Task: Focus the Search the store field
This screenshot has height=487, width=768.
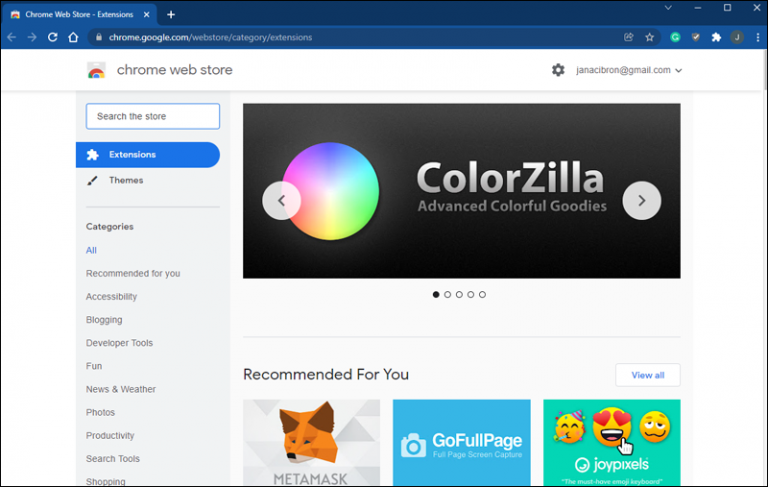Action: point(153,116)
